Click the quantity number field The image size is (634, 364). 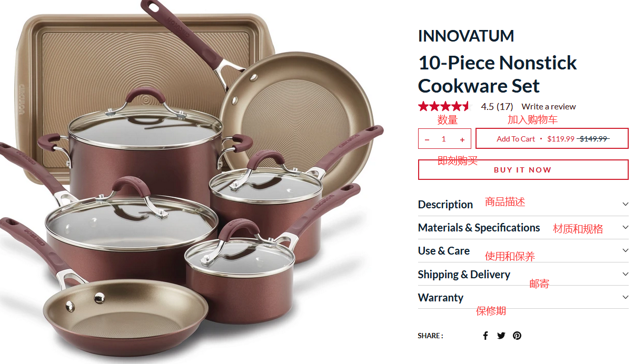tap(444, 139)
